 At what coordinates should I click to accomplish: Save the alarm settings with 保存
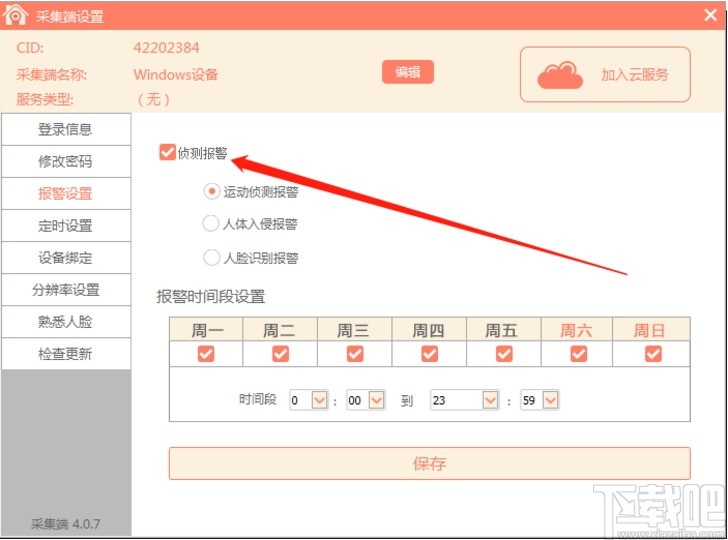[429, 463]
